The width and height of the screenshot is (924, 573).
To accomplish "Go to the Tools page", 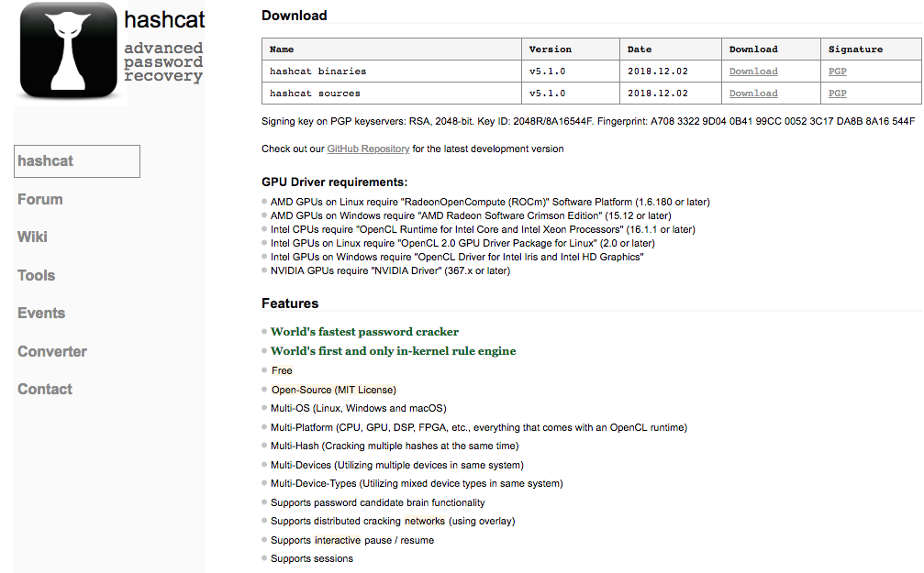I will point(36,276).
